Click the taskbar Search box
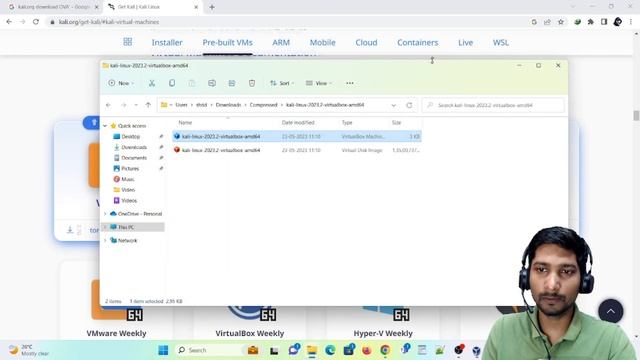This screenshot has width=640, height=360. (x=209, y=350)
